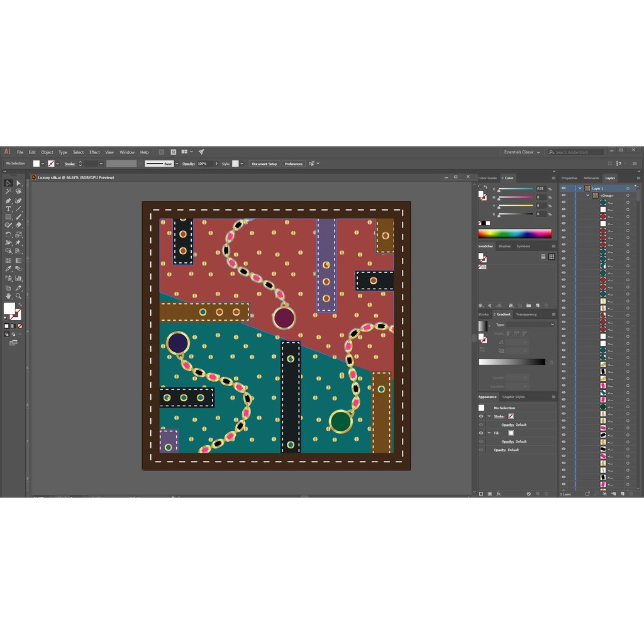
Task: Toggle Stroke visibility in Appearance panel
Action: pos(481,416)
